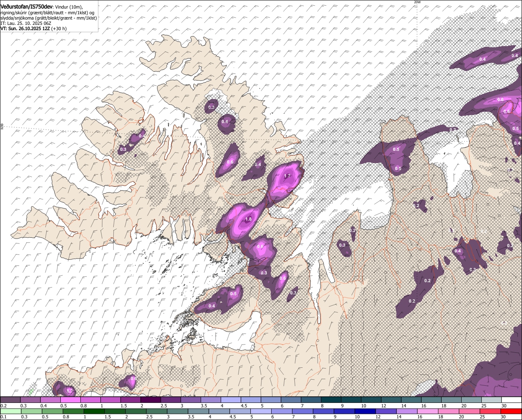
Task: Select the dark teal 8 swatch in upper legend
Action: pos(331,400)
